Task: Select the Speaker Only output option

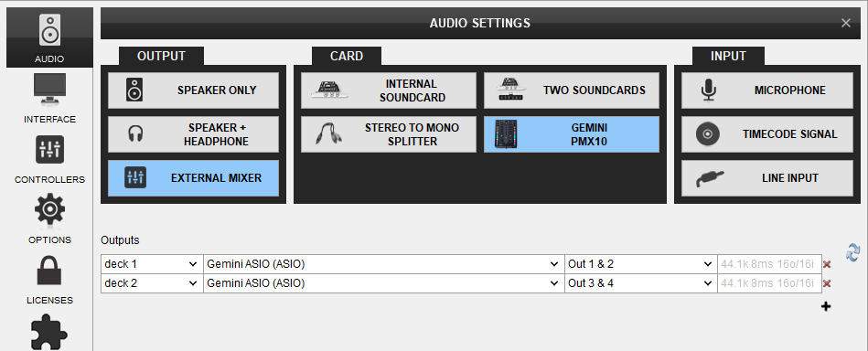Action: coord(193,90)
